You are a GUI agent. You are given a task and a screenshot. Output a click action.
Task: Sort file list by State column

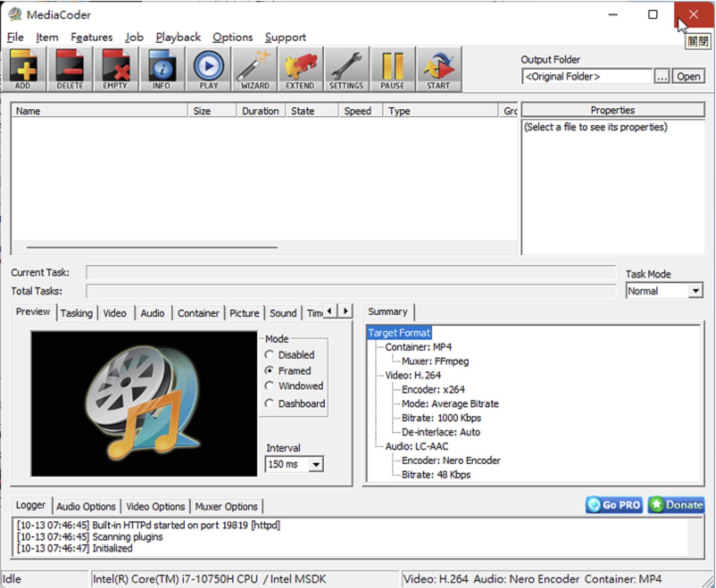point(312,111)
